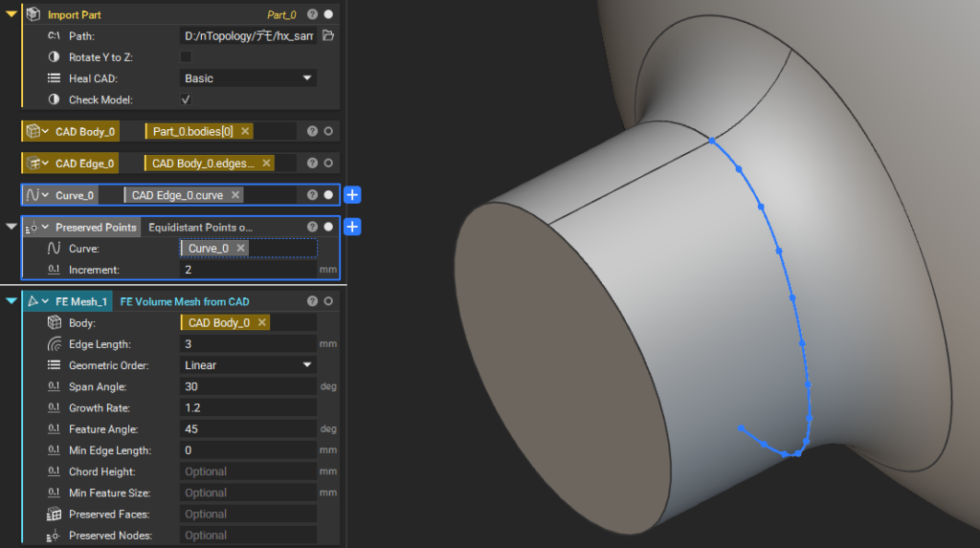Remove the Part_0.bodies[0] chip with its X

pos(245,131)
